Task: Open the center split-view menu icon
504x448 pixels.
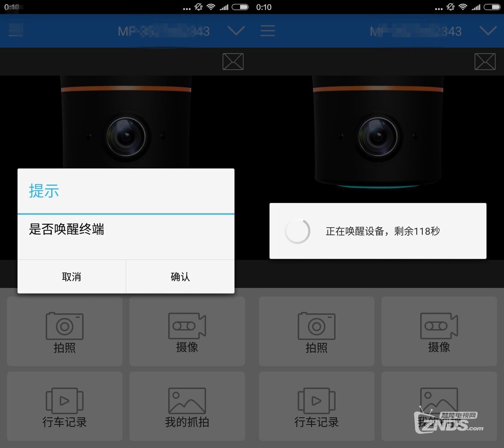Action: (267, 30)
